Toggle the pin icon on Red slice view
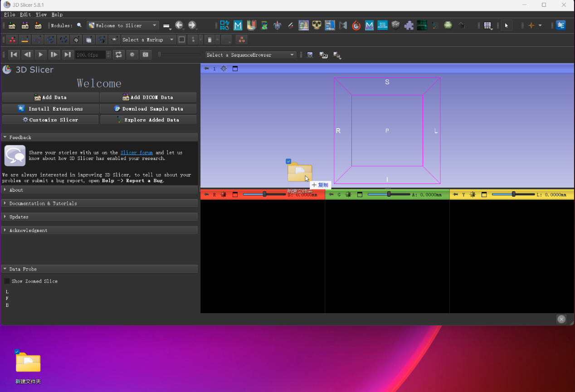Image resolution: width=575 pixels, height=392 pixels. click(207, 195)
